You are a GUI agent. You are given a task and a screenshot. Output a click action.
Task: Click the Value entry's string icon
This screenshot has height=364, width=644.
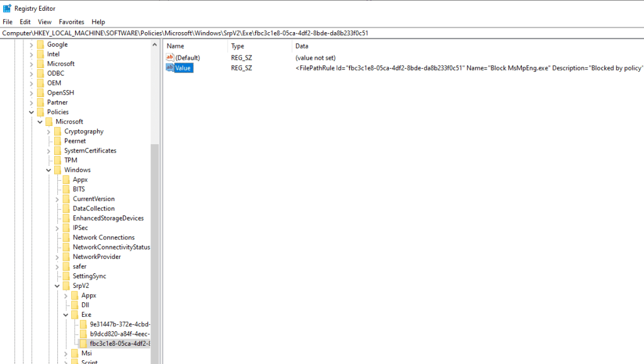(x=170, y=68)
